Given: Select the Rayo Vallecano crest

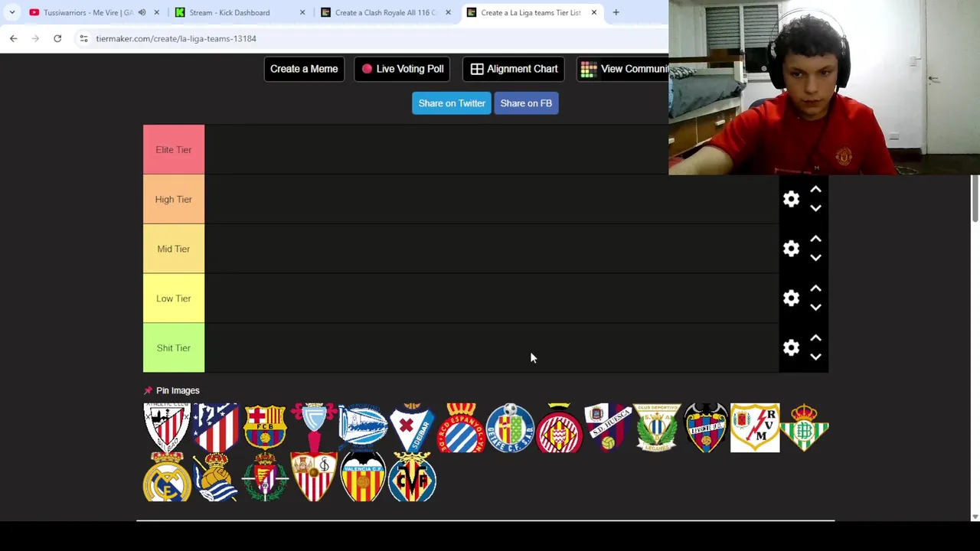Looking at the screenshot, I should pyautogui.click(x=755, y=428).
